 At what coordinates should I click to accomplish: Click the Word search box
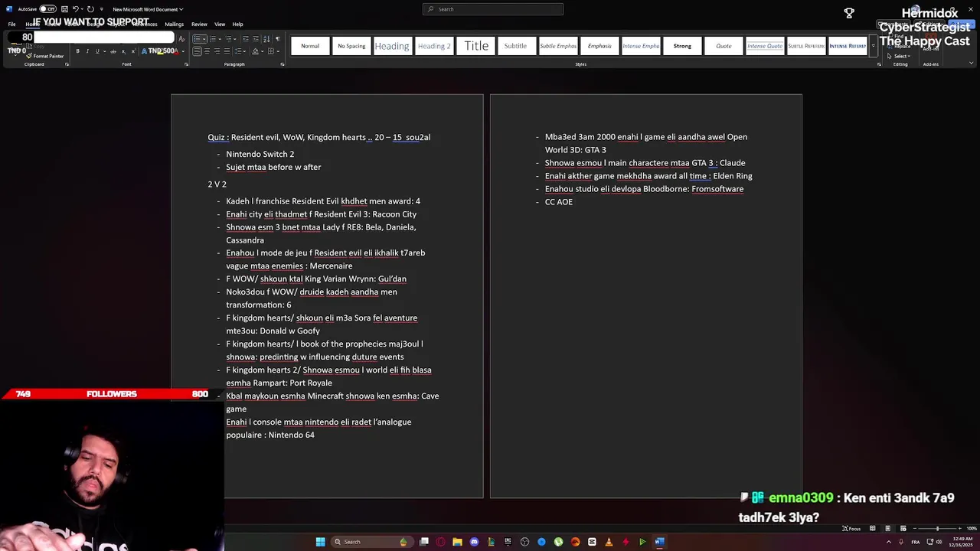pyautogui.click(x=493, y=9)
